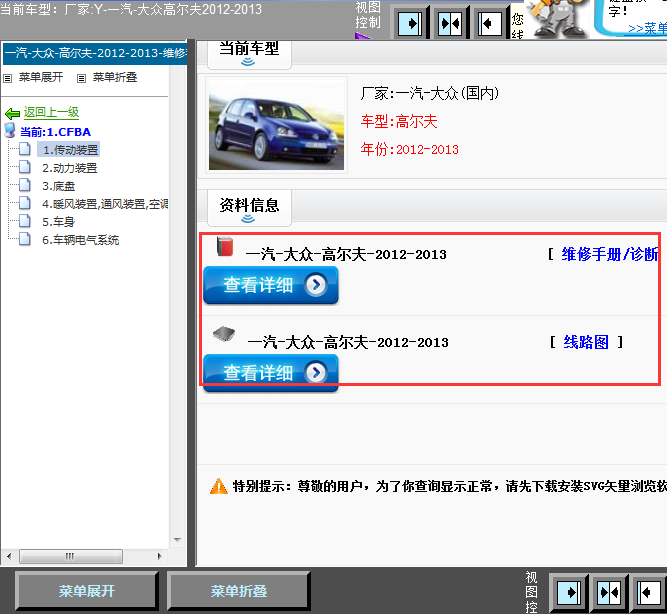The height and width of the screenshot is (614, 667).
Task: Click document icon beside 3.底盘
Action: point(25,185)
